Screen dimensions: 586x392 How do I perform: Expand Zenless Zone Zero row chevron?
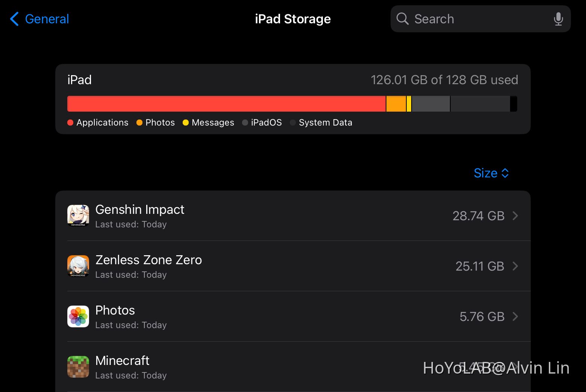[x=515, y=266]
